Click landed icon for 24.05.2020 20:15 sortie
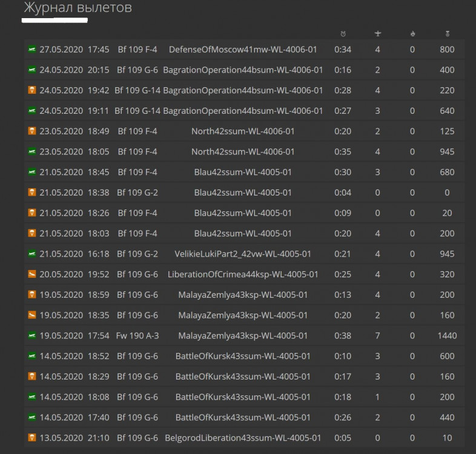 [x=32, y=70]
